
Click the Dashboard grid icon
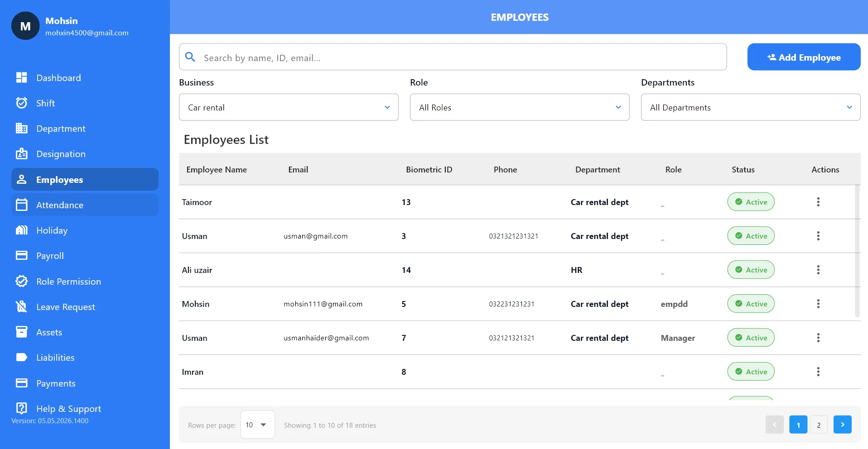point(21,77)
